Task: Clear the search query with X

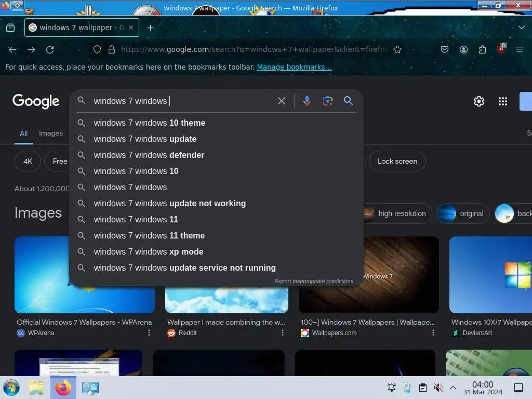Action: (281, 101)
